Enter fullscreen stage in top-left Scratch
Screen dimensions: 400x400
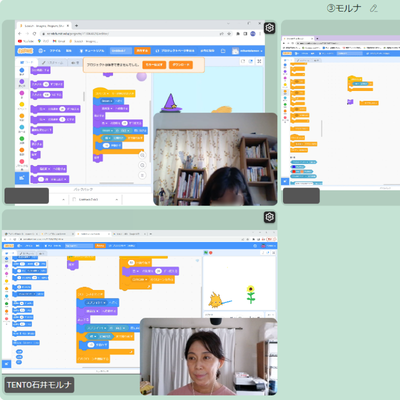(x=259, y=61)
